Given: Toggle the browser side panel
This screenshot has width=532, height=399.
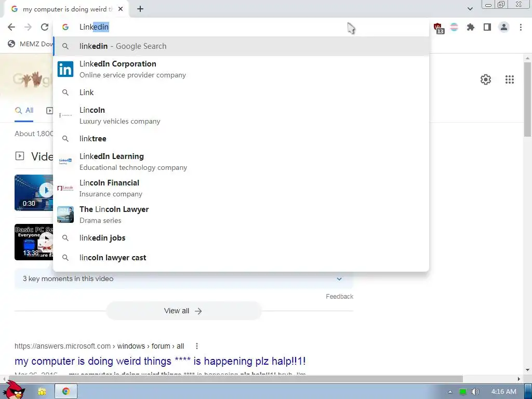Looking at the screenshot, I should point(487,27).
